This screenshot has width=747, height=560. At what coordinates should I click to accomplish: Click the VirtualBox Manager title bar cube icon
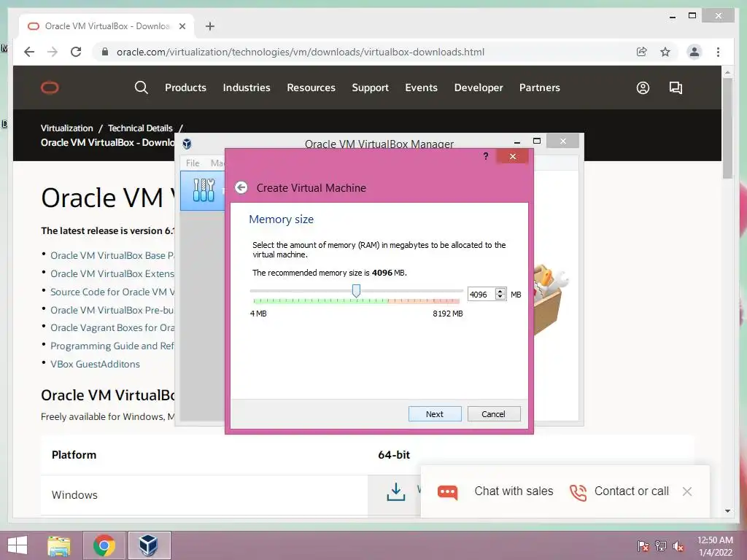tap(187, 144)
